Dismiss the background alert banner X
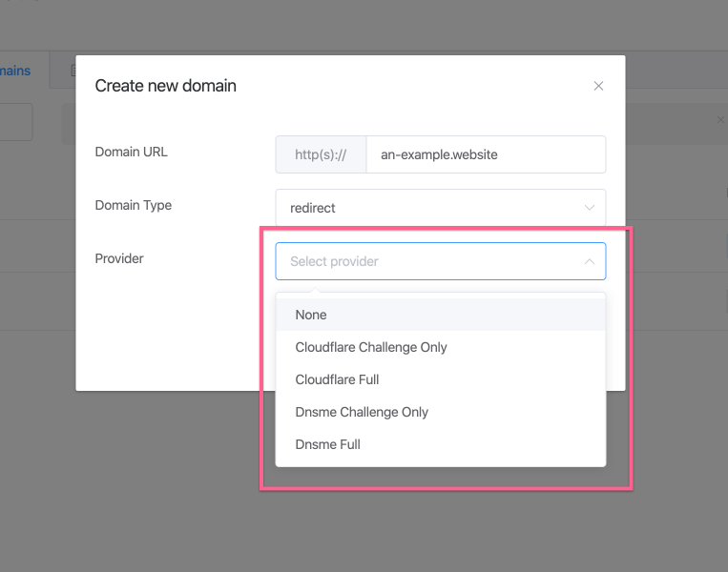 (x=720, y=120)
